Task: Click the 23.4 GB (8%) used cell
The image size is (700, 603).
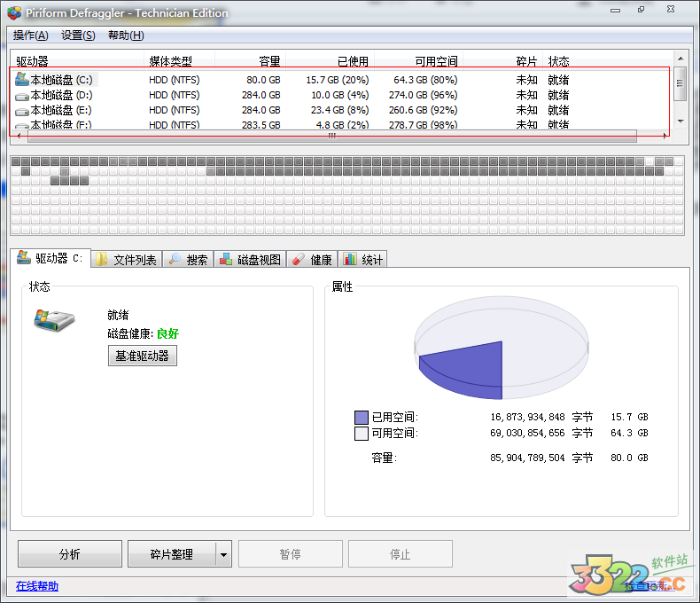Action: (x=339, y=110)
